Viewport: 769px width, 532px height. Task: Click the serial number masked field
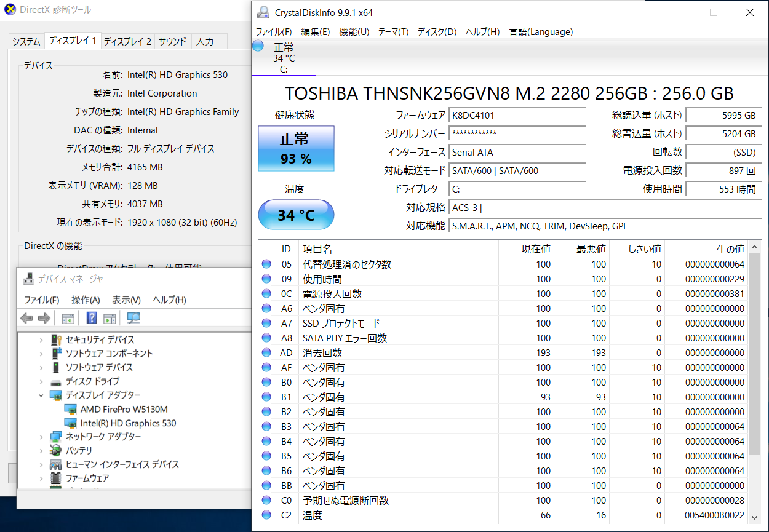pos(517,133)
